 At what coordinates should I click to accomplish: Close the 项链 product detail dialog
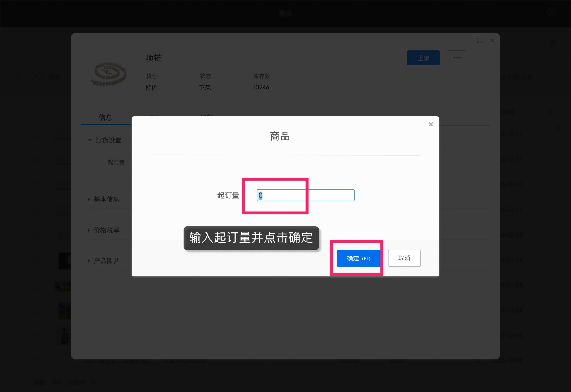click(x=492, y=41)
